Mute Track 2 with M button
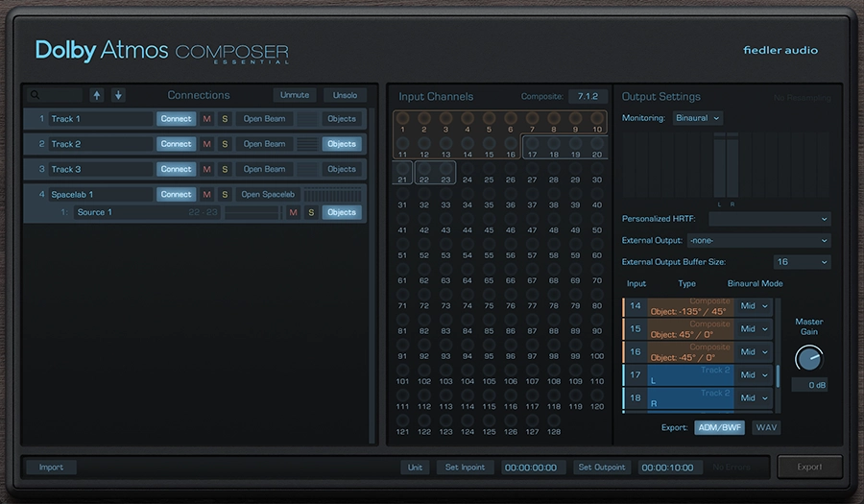 pos(206,144)
